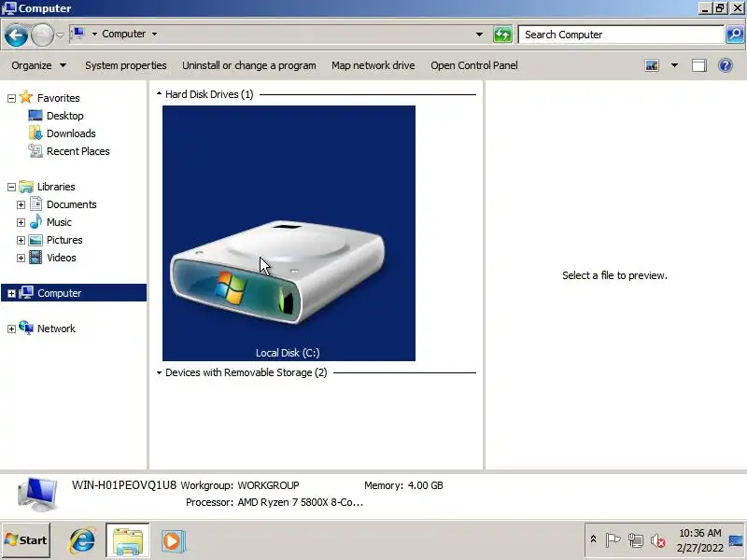Collapse the Libraries tree group
This screenshot has width=747, height=560.
(x=11, y=188)
